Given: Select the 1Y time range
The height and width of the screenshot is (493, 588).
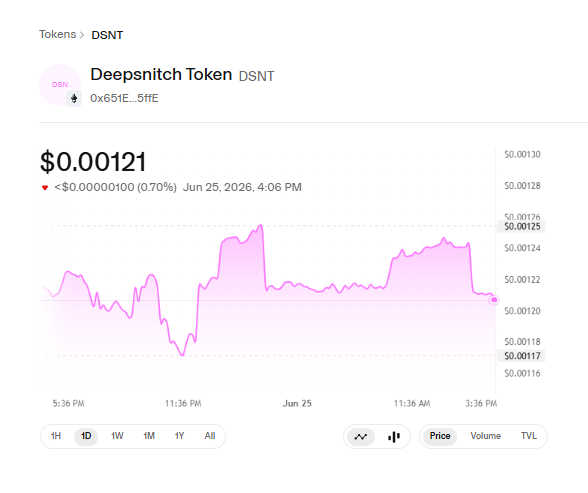Looking at the screenshot, I should point(179,436).
